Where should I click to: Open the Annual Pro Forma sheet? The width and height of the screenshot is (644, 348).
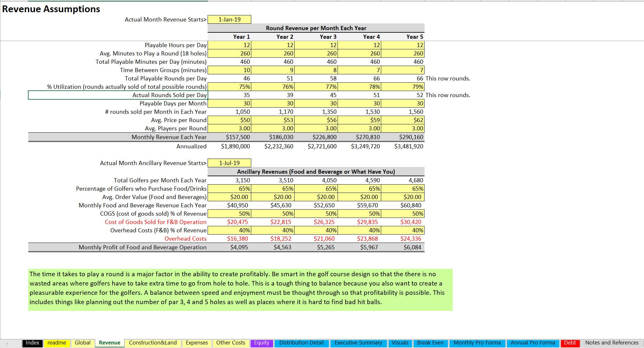pos(532,343)
